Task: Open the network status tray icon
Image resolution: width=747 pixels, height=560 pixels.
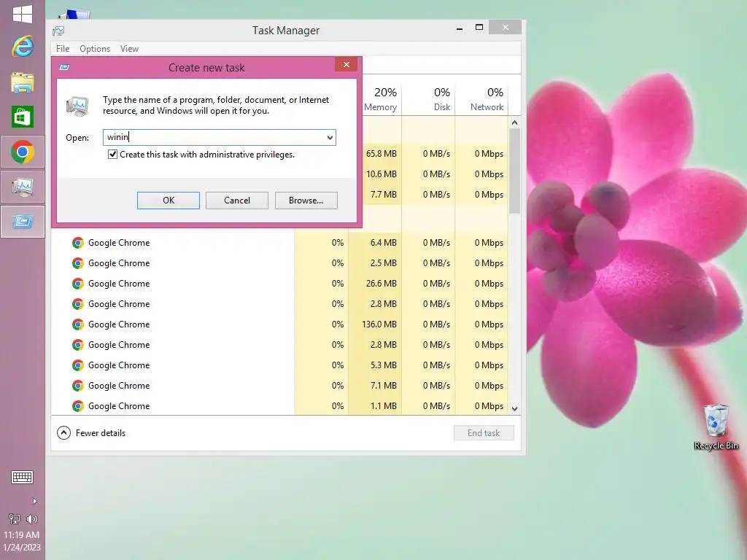Action: tap(15, 519)
